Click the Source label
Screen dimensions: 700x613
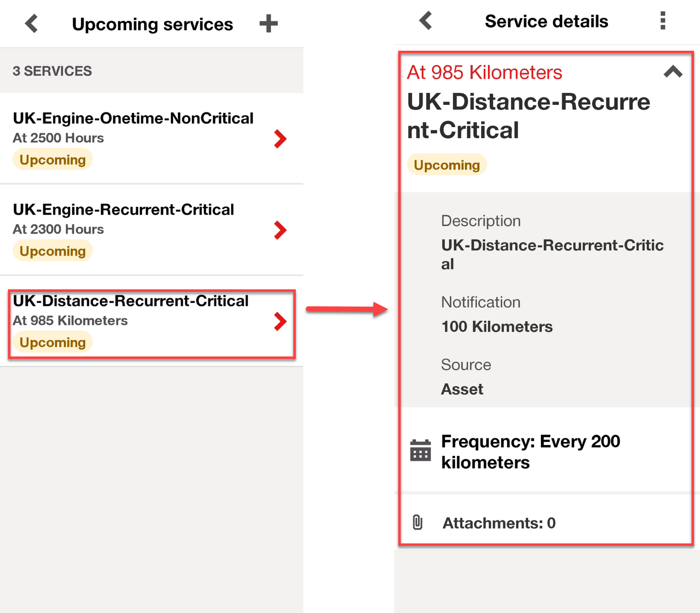pyautogui.click(x=466, y=365)
